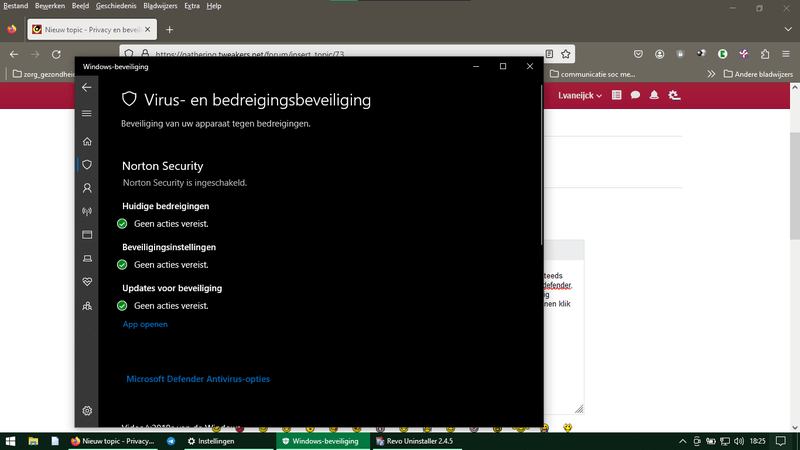Open the Bewerken menu
800x450 pixels.
click(x=50, y=6)
